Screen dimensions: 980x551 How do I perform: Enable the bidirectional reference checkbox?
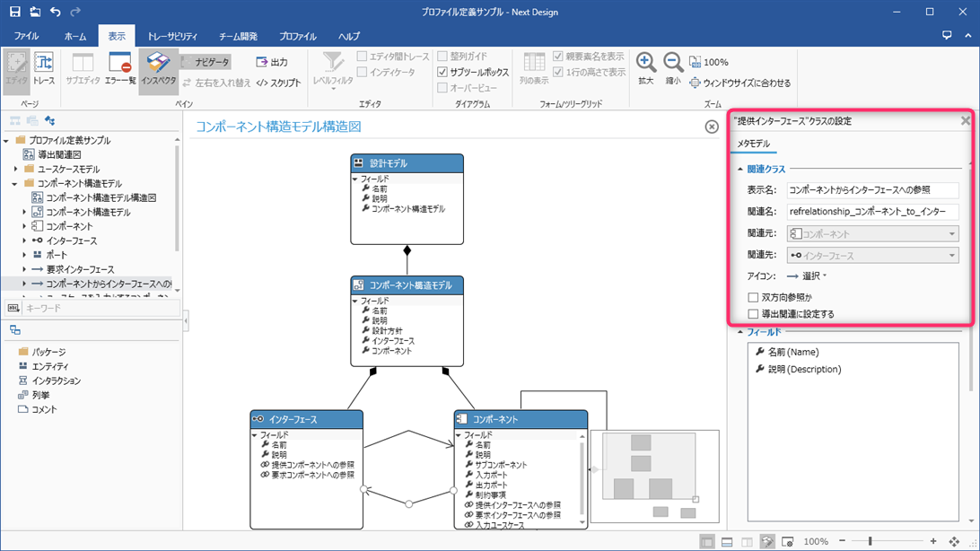click(x=753, y=297)
